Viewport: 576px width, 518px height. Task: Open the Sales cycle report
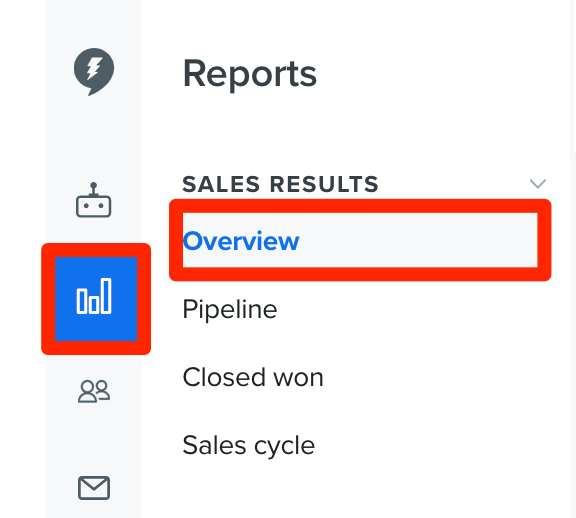[249, 446]
